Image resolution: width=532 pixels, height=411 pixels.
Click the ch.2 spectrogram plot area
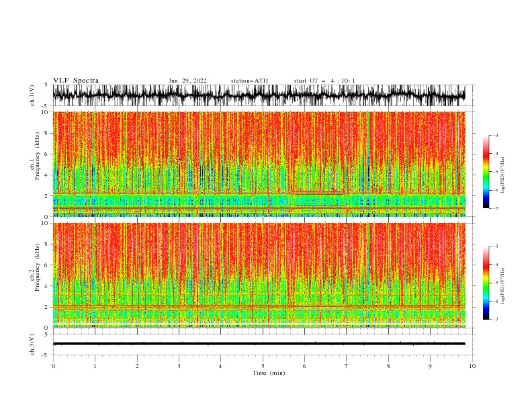coord(259,275)
